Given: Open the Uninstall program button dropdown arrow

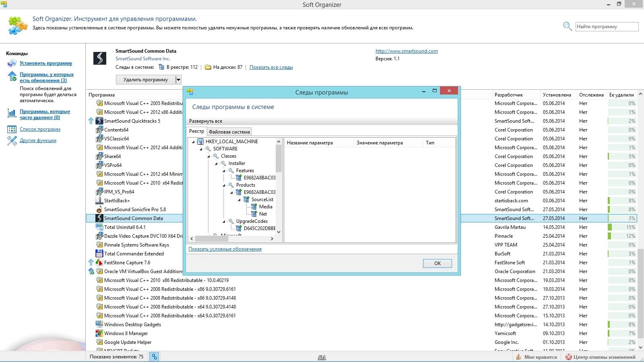Looking at the screenshot, I should pos(178,80).
